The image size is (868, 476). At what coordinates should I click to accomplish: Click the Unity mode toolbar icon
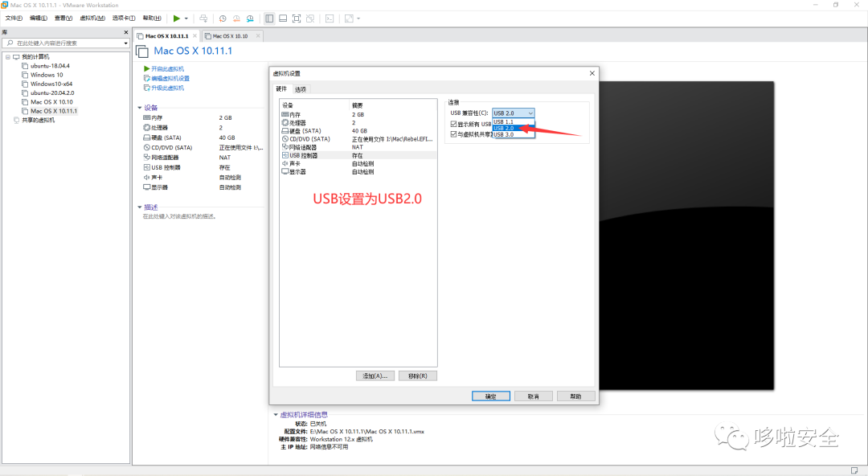[310, 18]
